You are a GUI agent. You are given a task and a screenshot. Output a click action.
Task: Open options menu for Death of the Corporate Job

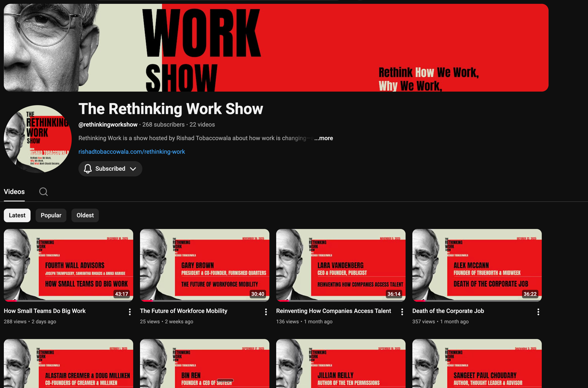point(538,312)
